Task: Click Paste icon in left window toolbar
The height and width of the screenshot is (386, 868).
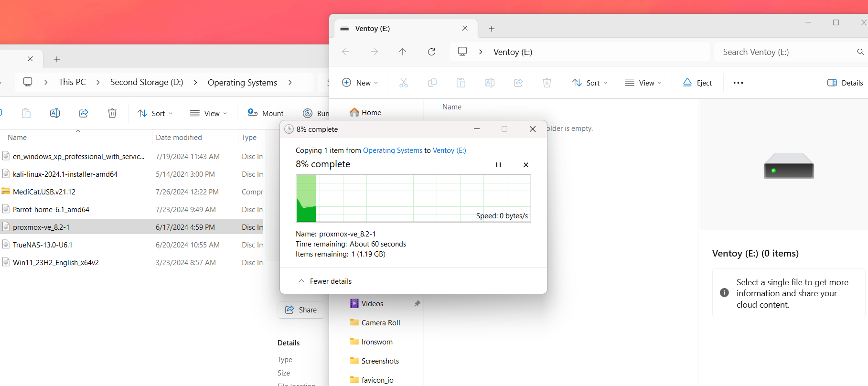Action: coord(26,113)
